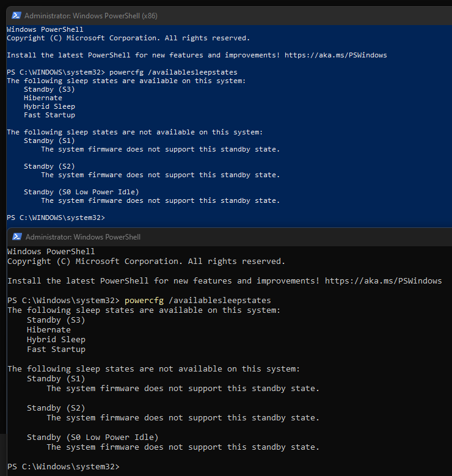Viewport: 452px width, 476px height.
Task: Click the yellow 'powercfg' command text
Action: (144, 301)
